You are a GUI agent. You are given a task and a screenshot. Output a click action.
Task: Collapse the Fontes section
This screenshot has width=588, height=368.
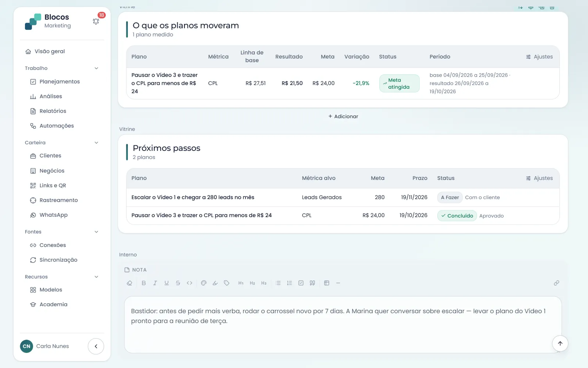96,232
